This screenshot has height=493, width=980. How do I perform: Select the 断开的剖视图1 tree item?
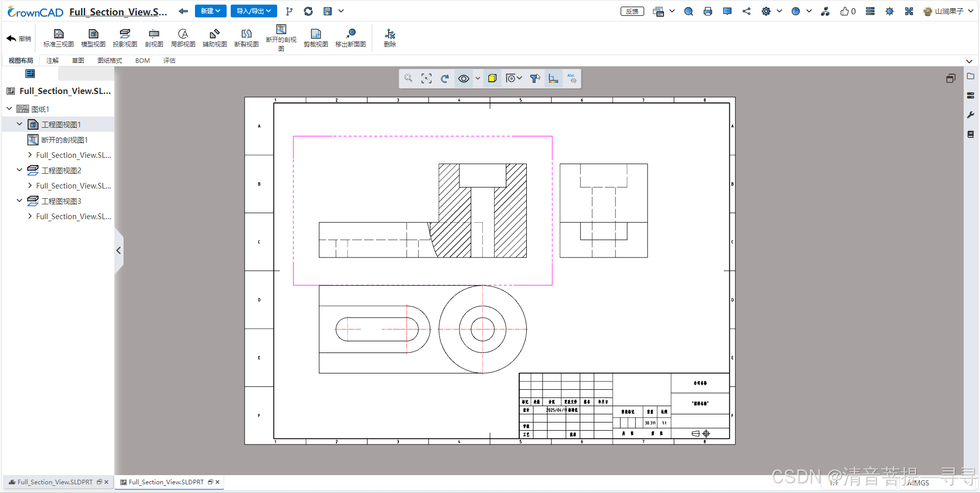[x=64, y=139]
